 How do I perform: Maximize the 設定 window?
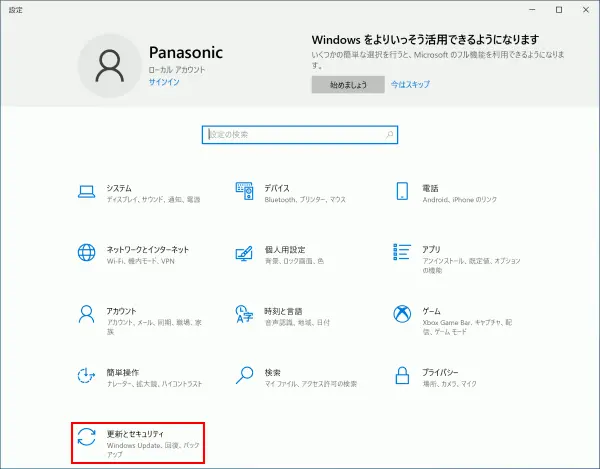559,10
